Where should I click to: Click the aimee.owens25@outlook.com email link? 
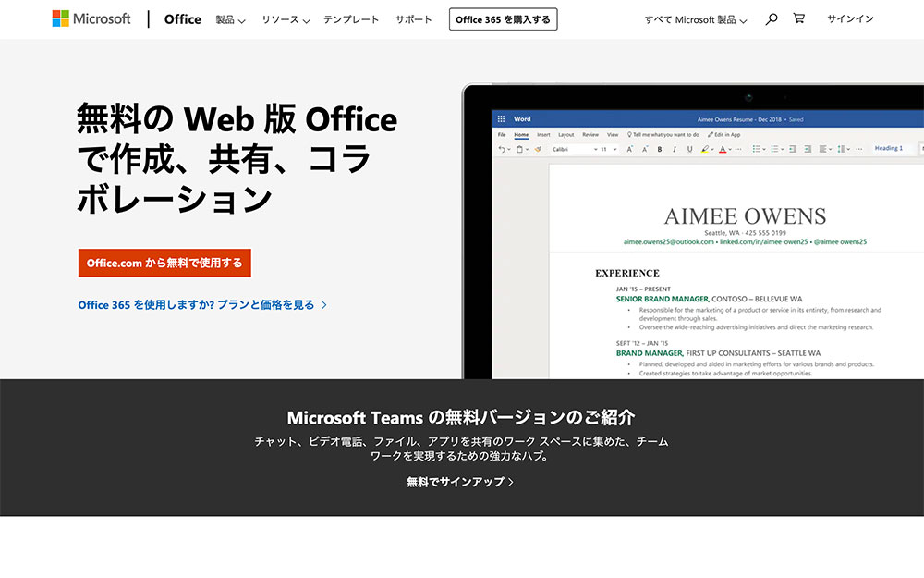point(669,241)
